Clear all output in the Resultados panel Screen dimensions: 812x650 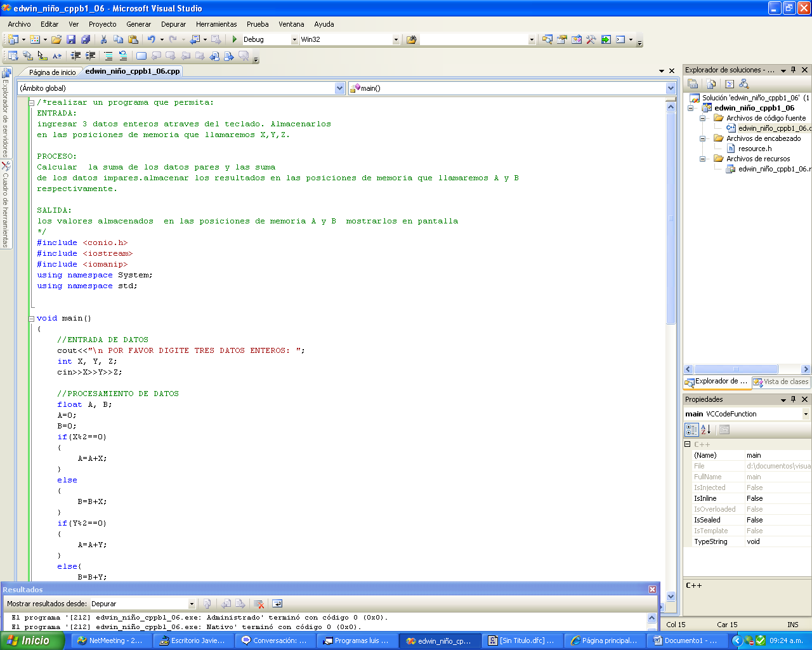click(x=259, y=604)
